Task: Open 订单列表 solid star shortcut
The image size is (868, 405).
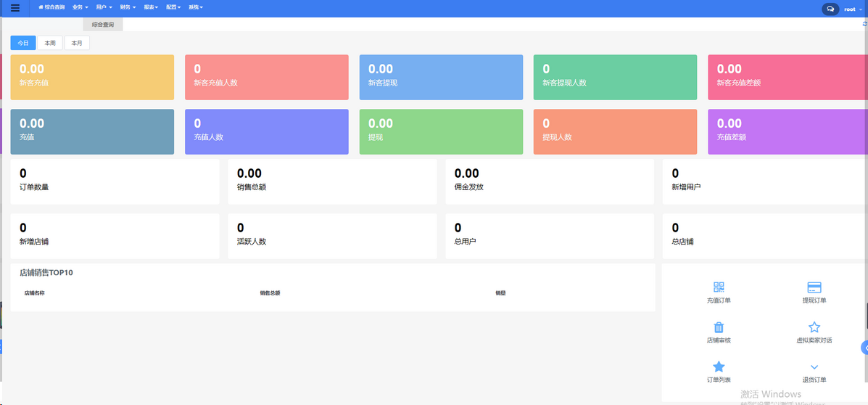Action: tap(719, 367)
